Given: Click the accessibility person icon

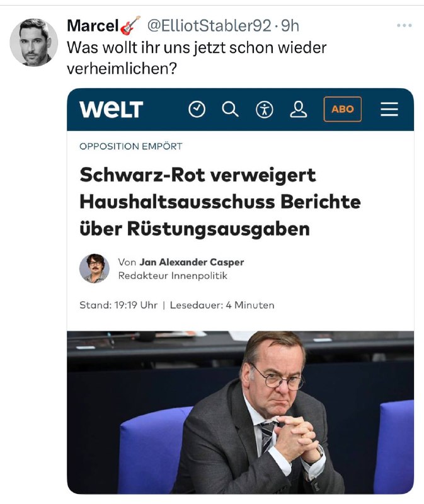Looking at the screenshot, I should click(264, 110).
